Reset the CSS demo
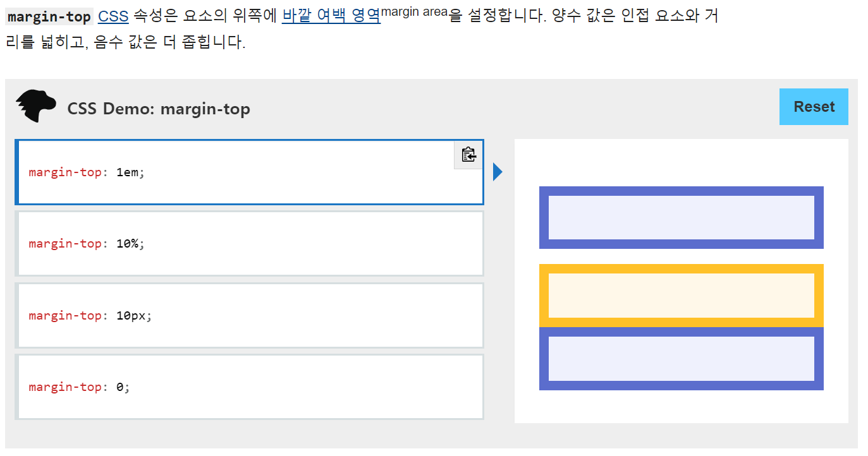 pyautogui.click(x=814, y=107)
